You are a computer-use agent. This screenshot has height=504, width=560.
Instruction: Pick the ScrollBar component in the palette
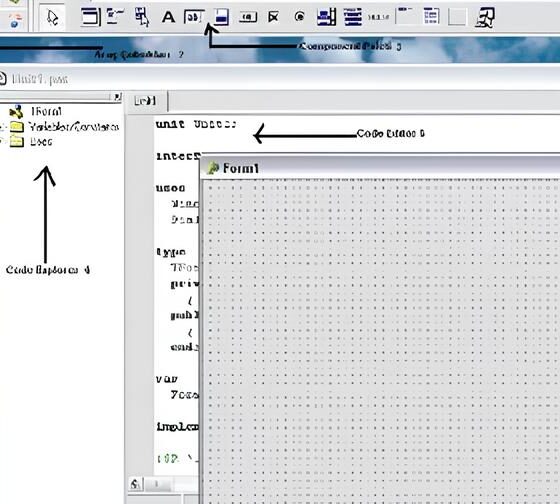[x=378, y=17]
